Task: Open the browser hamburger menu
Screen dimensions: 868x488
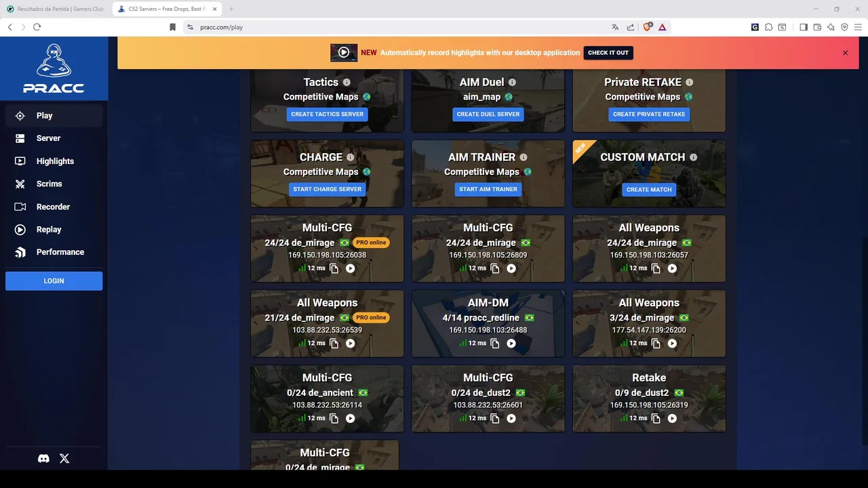Action: coord(858,27)
